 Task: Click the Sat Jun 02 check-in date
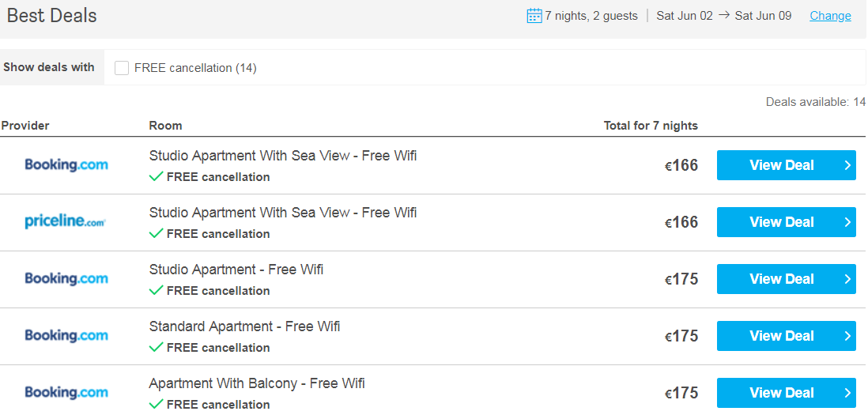685,16
